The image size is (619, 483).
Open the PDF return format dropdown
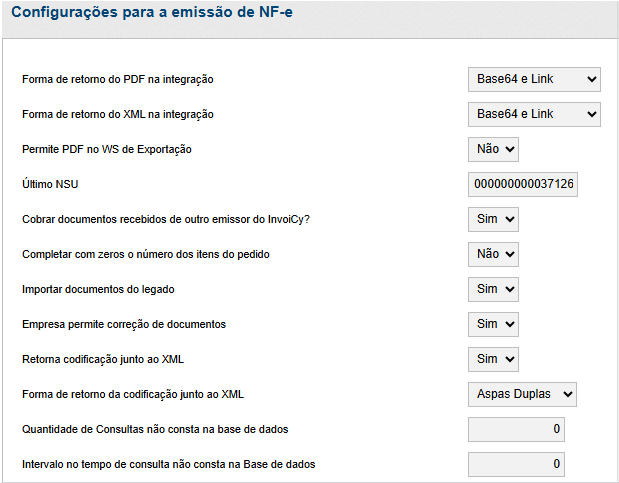533,79
